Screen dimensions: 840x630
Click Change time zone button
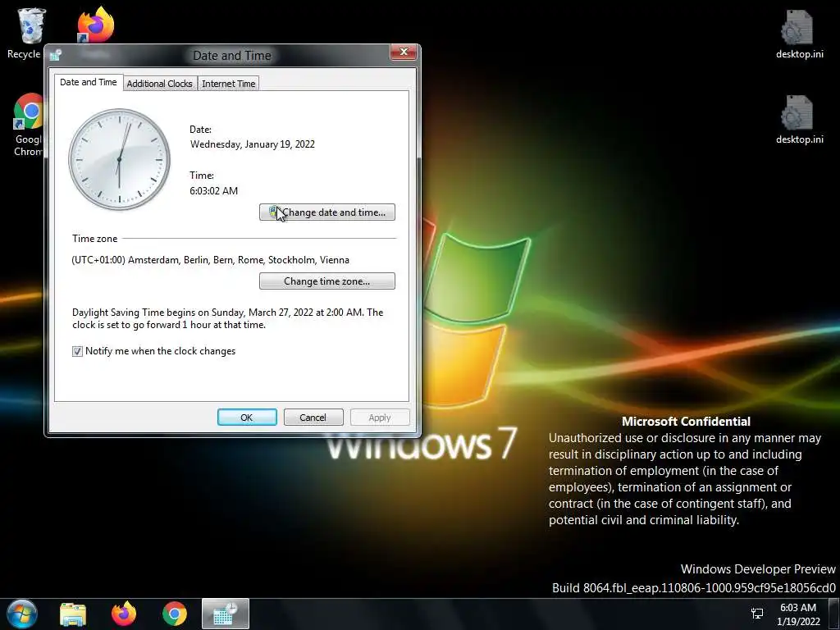tap(327, 281)
